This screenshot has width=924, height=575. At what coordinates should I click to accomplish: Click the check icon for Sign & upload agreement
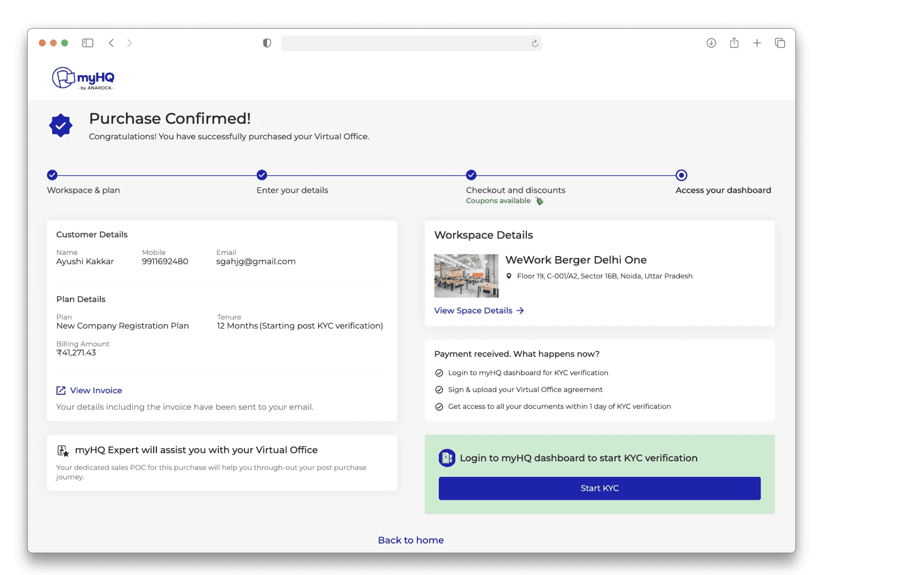point(439,390)
